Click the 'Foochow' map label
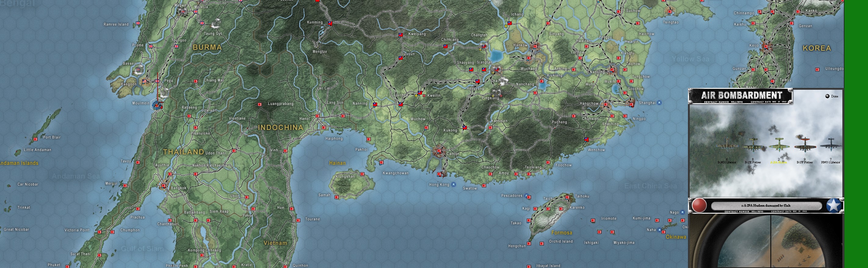 [564, 165]
